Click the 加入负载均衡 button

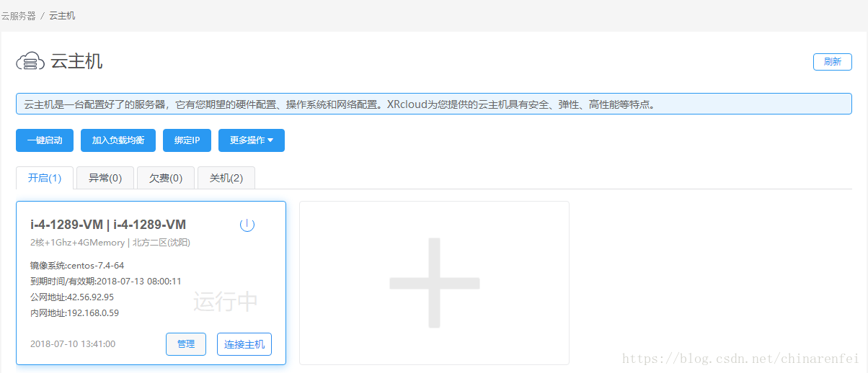(118, 140)
